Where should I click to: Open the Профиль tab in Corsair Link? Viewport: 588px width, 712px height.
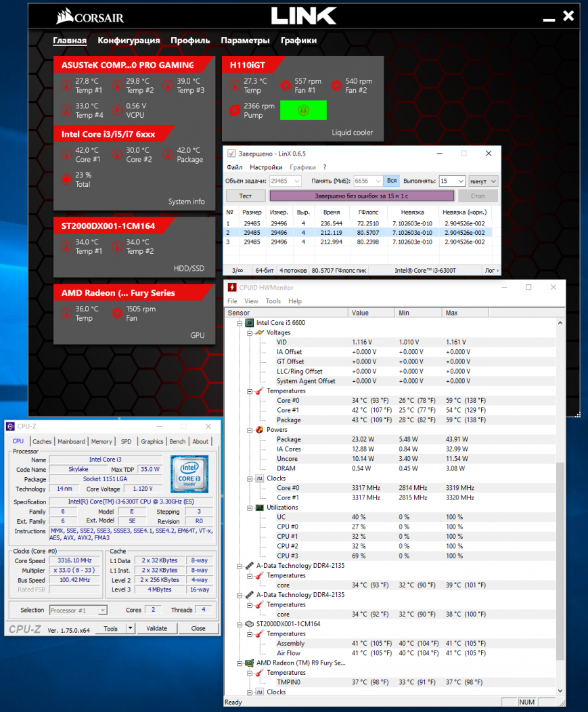190,41
